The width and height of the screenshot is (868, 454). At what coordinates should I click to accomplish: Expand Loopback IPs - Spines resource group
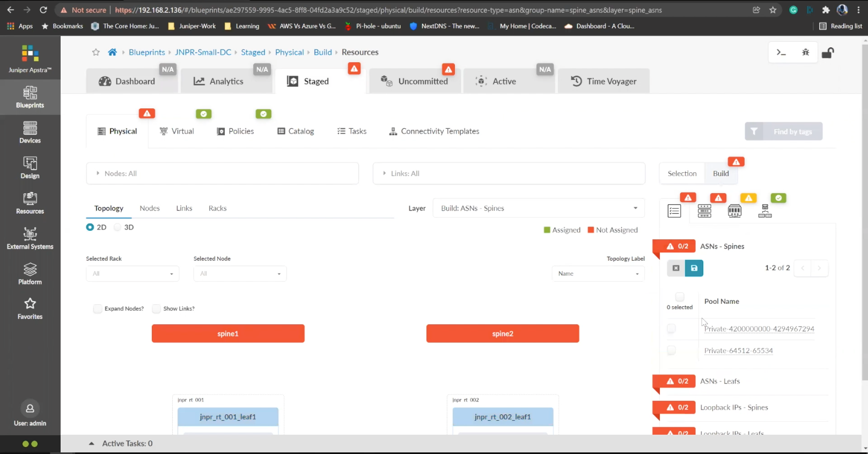coord(734,407)
